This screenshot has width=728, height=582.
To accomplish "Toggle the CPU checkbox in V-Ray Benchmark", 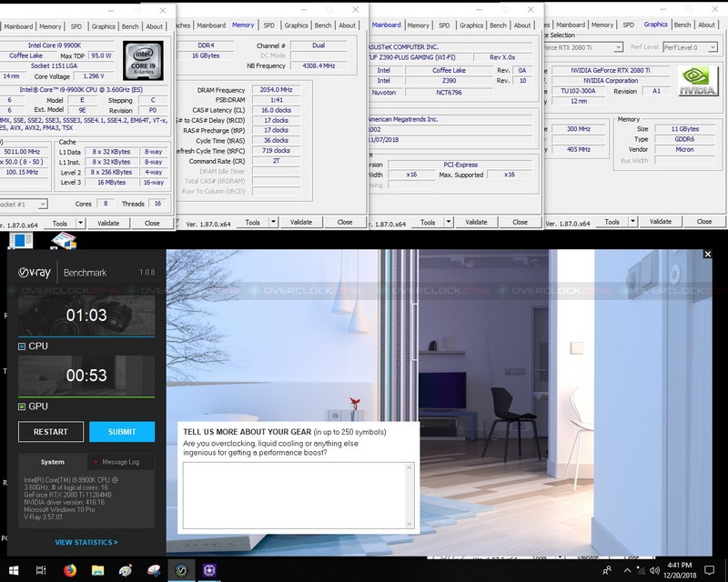I will click(x=23, y=346).
